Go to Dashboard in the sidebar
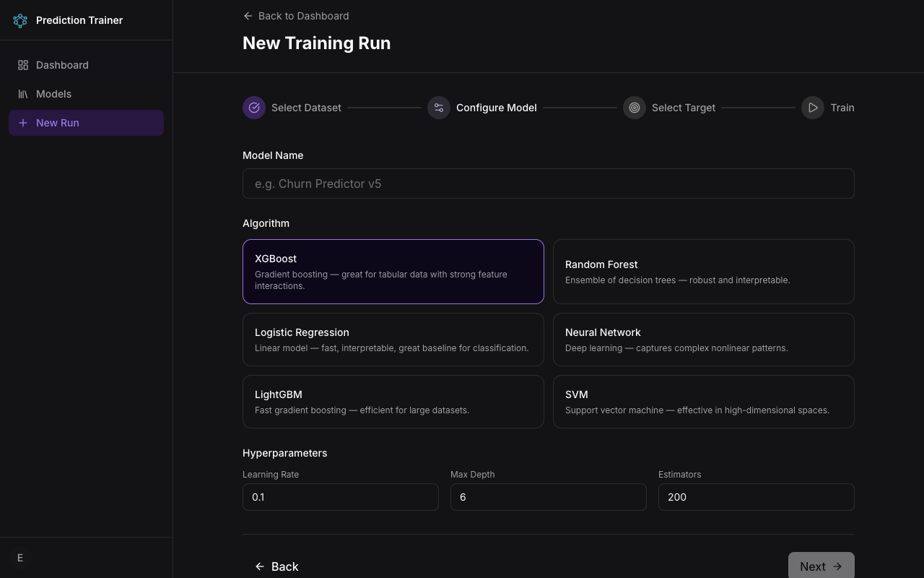This screenshot has height=578, width=924. (62, 65)
